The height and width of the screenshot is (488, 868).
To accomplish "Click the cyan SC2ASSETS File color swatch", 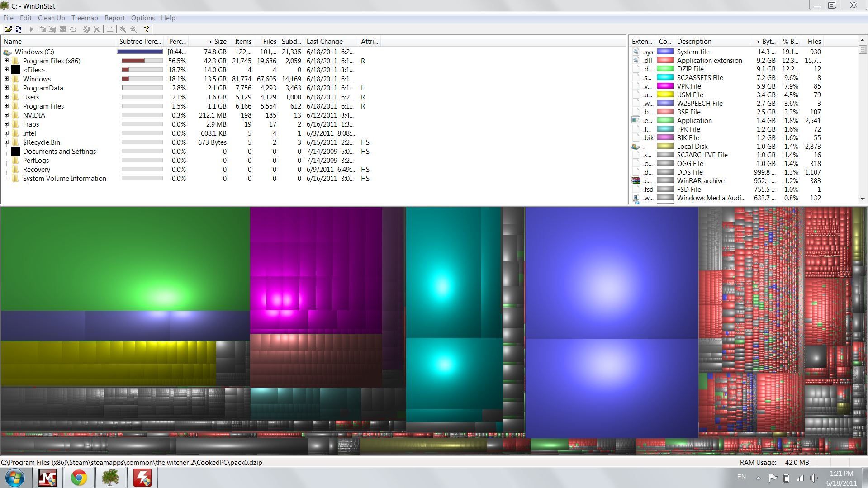I will 665,78.
